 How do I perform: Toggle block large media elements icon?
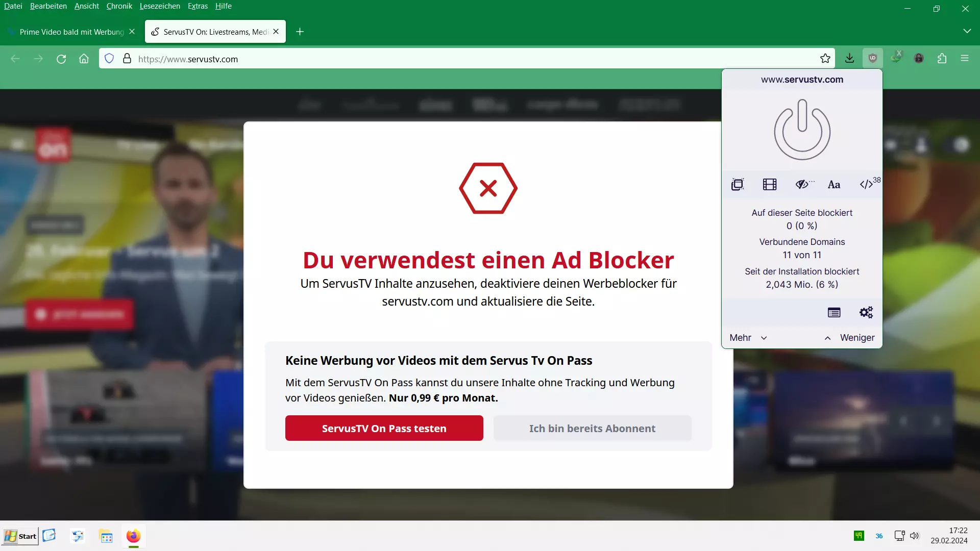770,185
